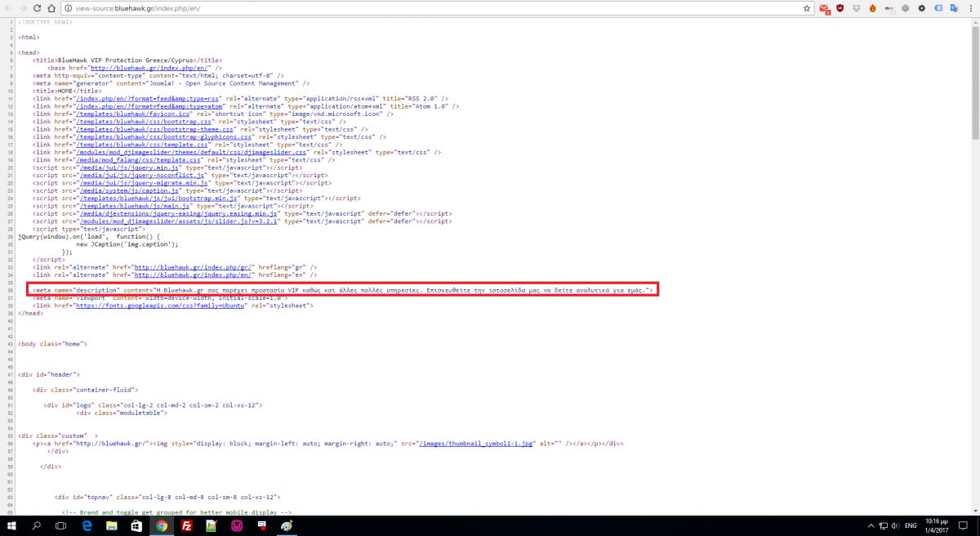This screenshot has width=980, height=536.
Task: Open Task View on the taskbar
Action: [x=62, y=526]
